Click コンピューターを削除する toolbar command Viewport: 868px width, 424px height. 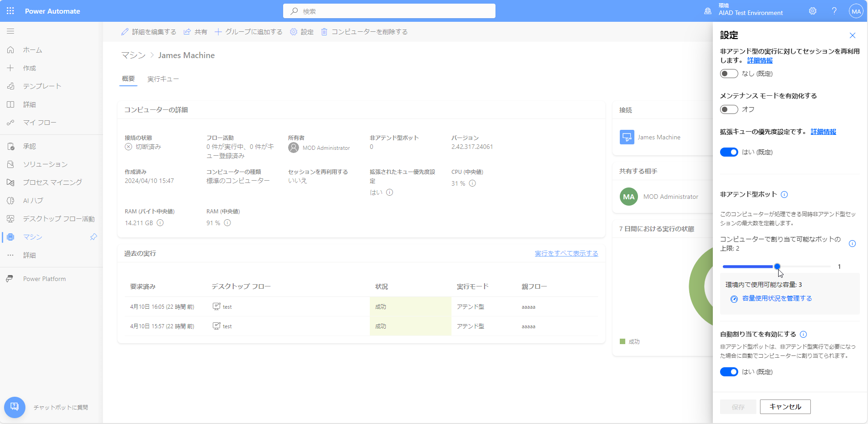[x=364, y=32]
